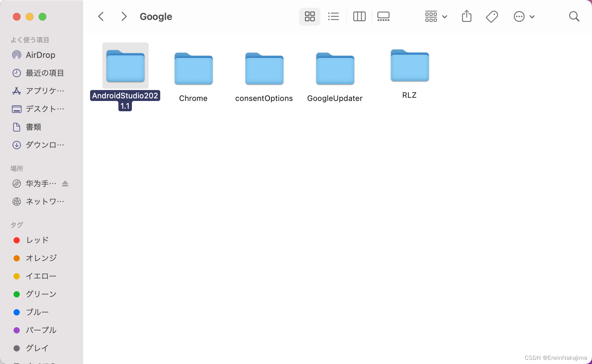Switch to column view
592x364 pixels.
coord(359,16)
